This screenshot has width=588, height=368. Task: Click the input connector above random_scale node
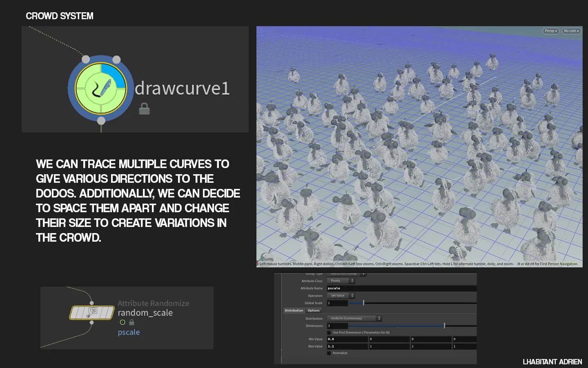91,303
